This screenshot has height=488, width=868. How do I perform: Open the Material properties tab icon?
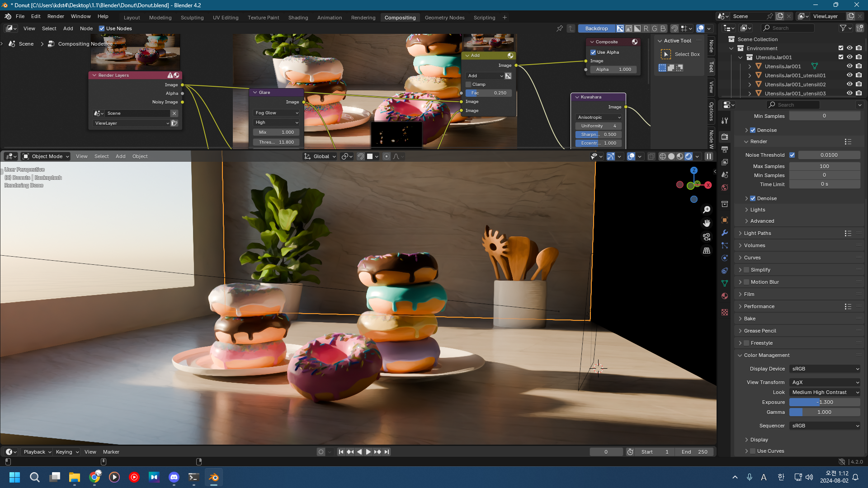click(725, 296)
